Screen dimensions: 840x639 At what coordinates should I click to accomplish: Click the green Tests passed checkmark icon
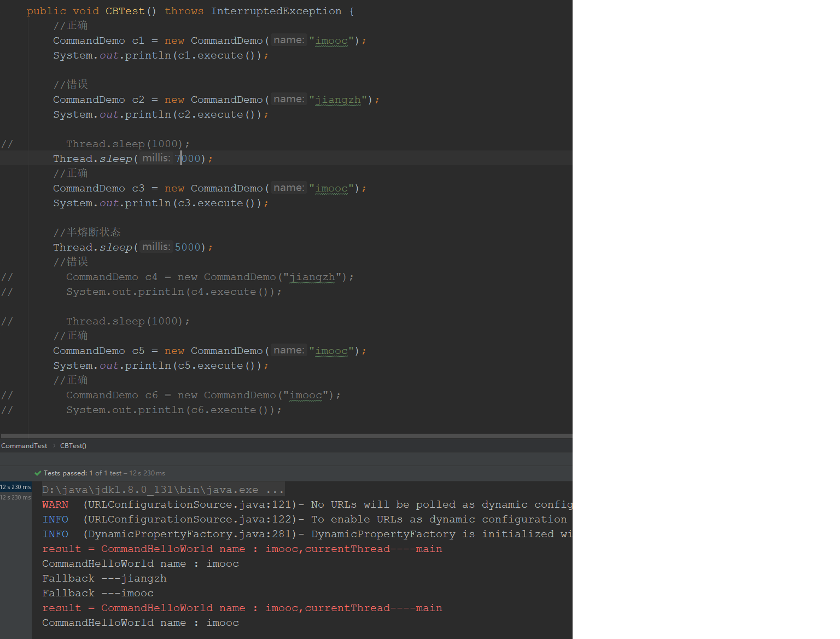pos(38,473)
